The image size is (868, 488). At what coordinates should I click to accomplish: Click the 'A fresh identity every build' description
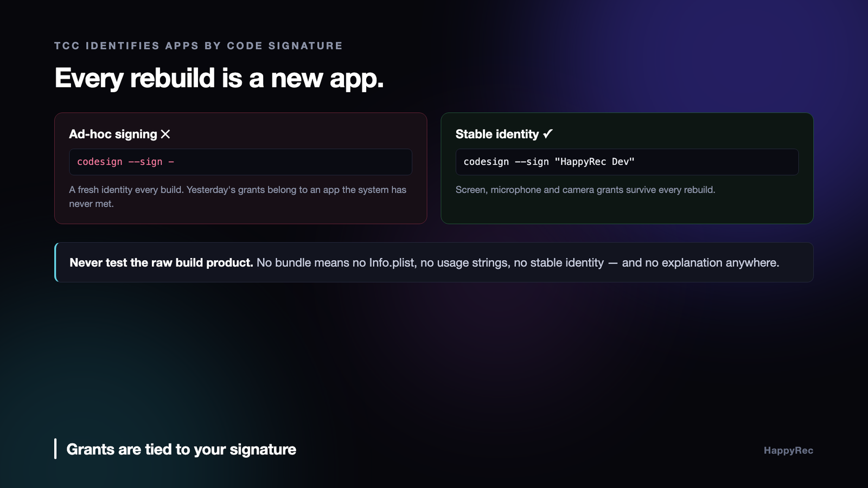tap(238, 196)
